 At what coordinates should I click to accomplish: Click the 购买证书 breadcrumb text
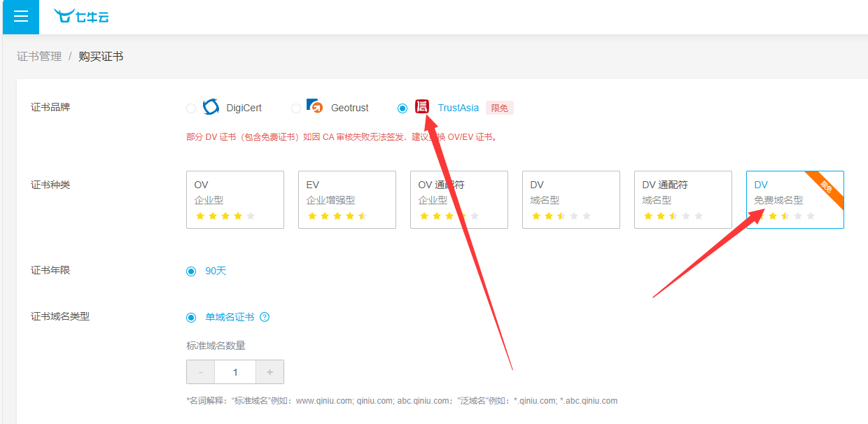[x=101, y=56]
